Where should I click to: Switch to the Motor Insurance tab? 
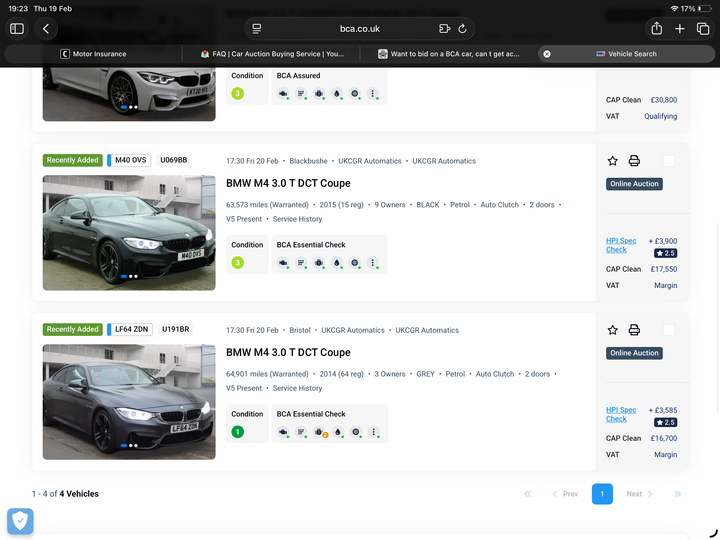pyautogui.click(x=100, y=54)
